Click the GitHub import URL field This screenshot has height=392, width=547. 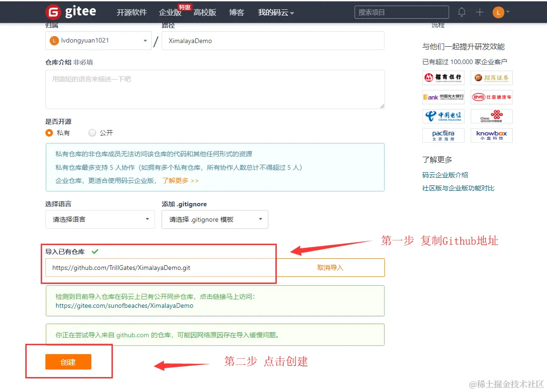point(161,268)
